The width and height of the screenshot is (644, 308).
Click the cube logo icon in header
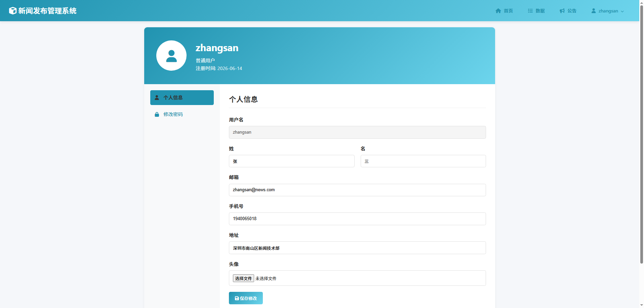(12, 11)
